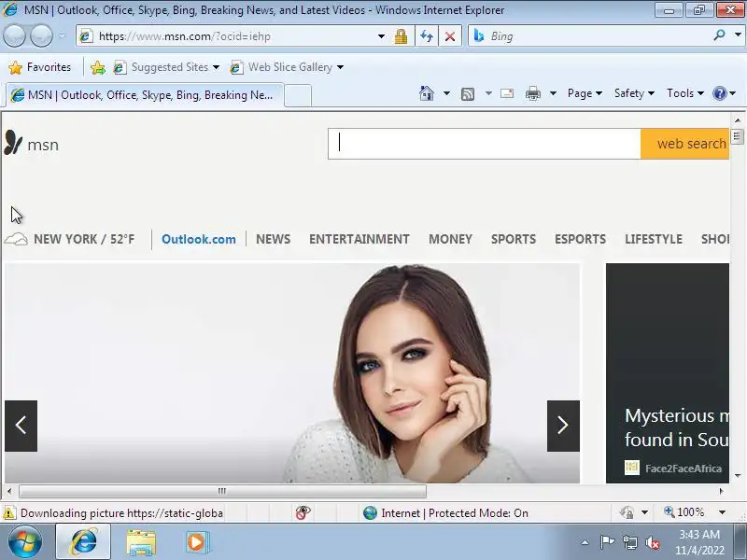Image resolution: width=747 pixels, height=560 pixels.
Task: Open a new blank tab
Action: 298,96
